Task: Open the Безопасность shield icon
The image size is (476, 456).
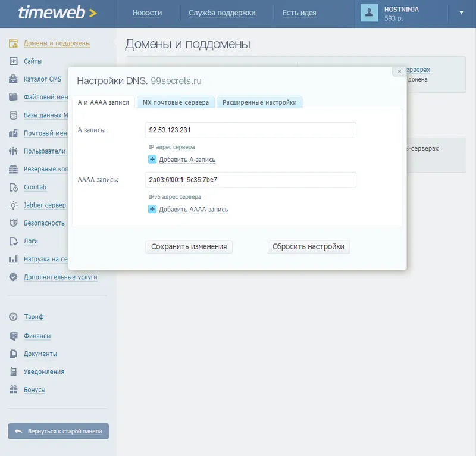Action: [x=13, y=223]
